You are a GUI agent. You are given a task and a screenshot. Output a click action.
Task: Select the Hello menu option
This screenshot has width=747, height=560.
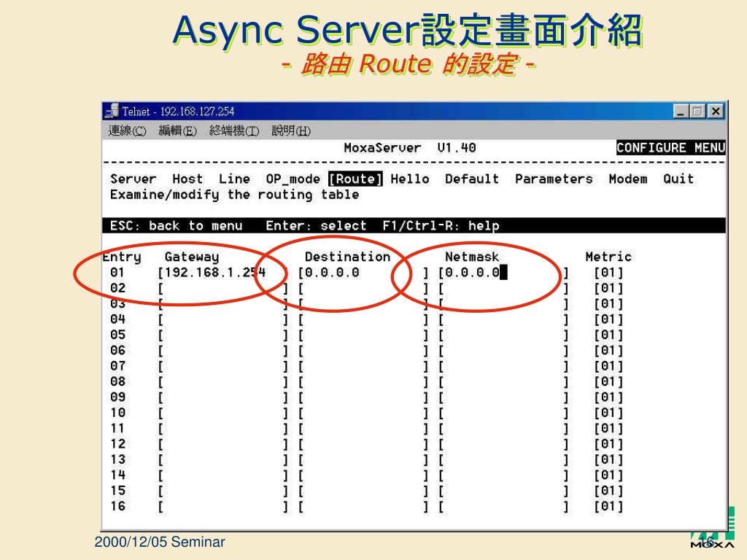pos(410,179)
